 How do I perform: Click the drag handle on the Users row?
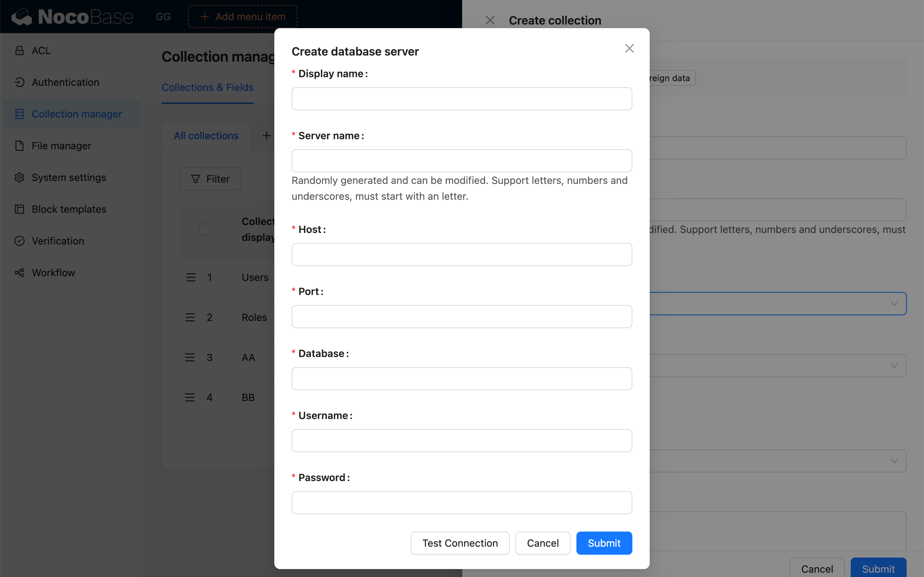tap(190, 277)
